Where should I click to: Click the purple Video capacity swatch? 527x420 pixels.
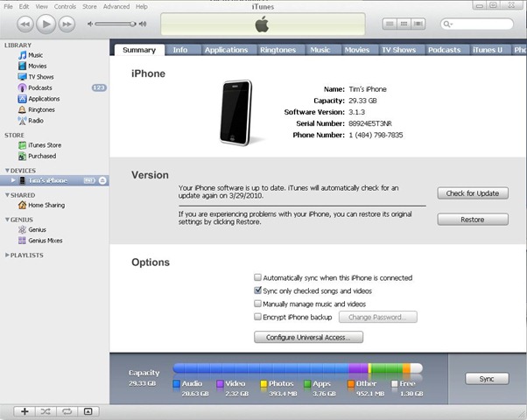(x=220, y=383)
